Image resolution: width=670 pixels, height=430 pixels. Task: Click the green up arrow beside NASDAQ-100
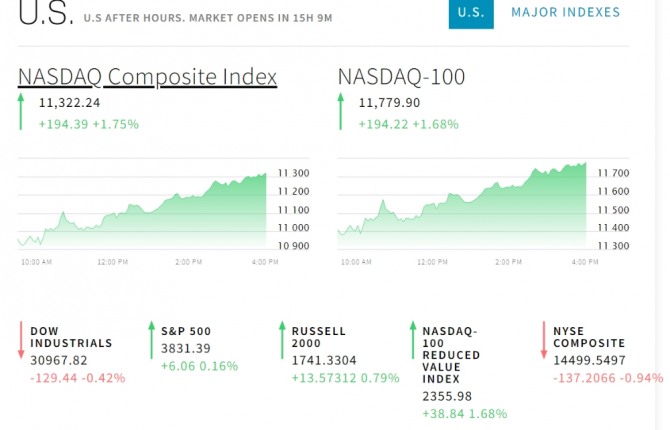(x=341, y=112)
